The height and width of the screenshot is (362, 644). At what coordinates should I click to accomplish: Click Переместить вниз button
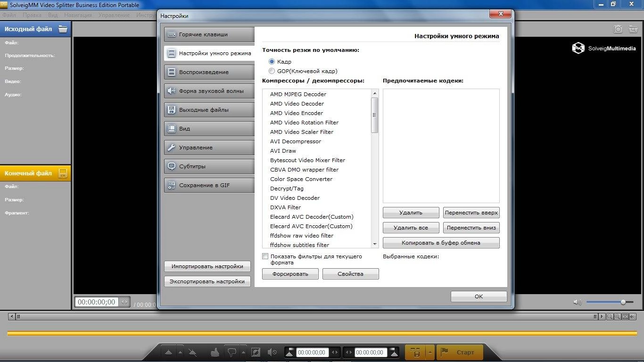coord(471,228)
